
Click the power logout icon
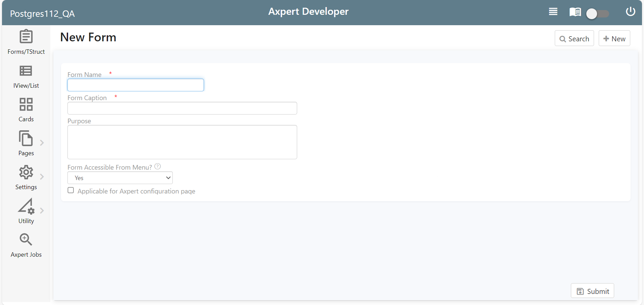[631, 11]
